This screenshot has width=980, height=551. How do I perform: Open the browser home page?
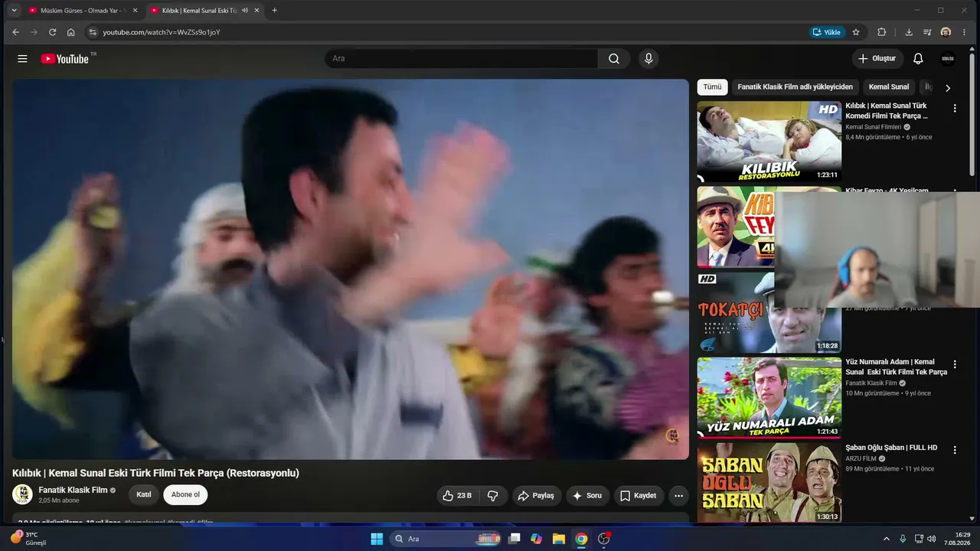pyautogui.click(x=70, y=32)
